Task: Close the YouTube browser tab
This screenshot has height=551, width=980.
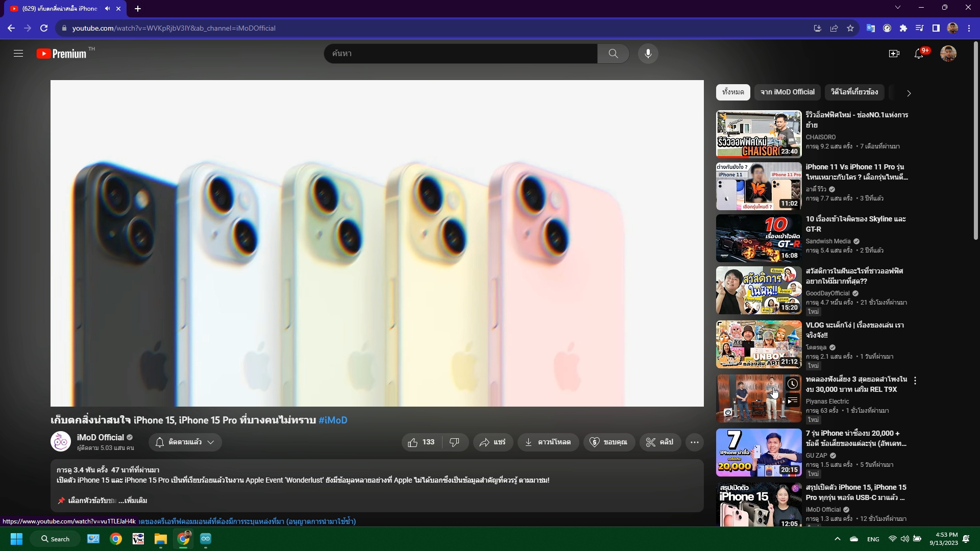Action: coord(118,9)
